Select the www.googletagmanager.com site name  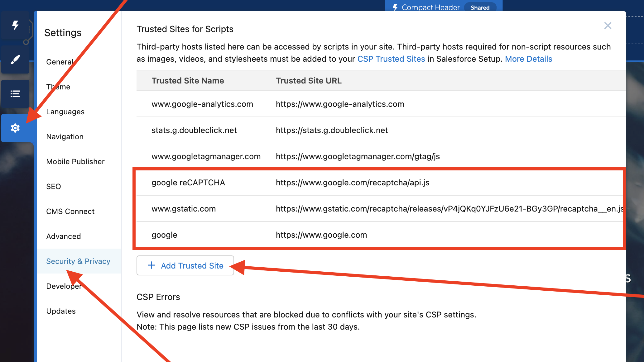tap(206, 156)
